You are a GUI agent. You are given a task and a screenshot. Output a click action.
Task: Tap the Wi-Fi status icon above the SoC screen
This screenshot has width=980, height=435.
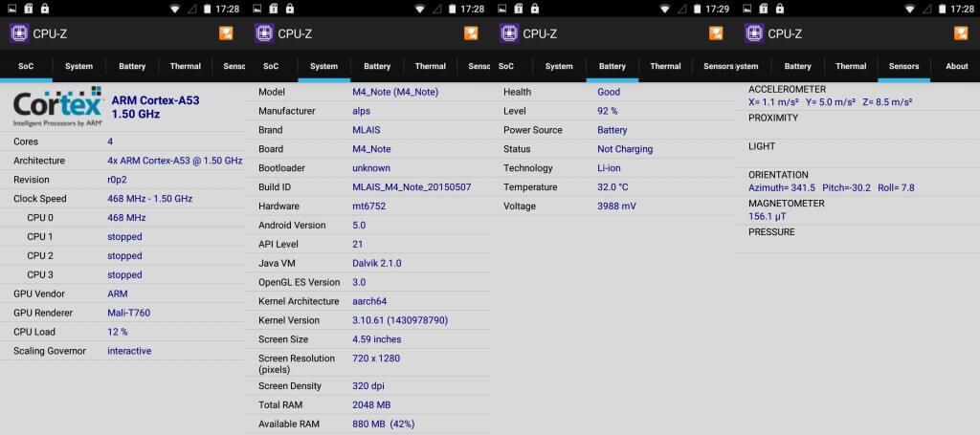point(174,9)
